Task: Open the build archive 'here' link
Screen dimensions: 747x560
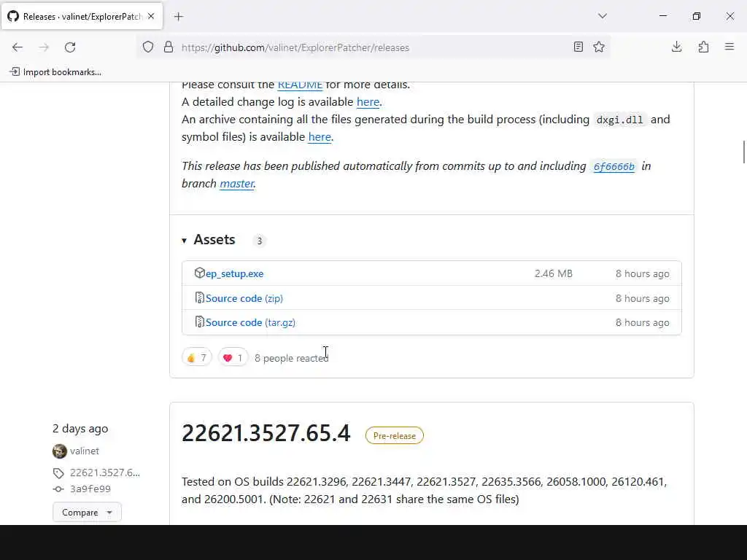Action: click(320, 136)
